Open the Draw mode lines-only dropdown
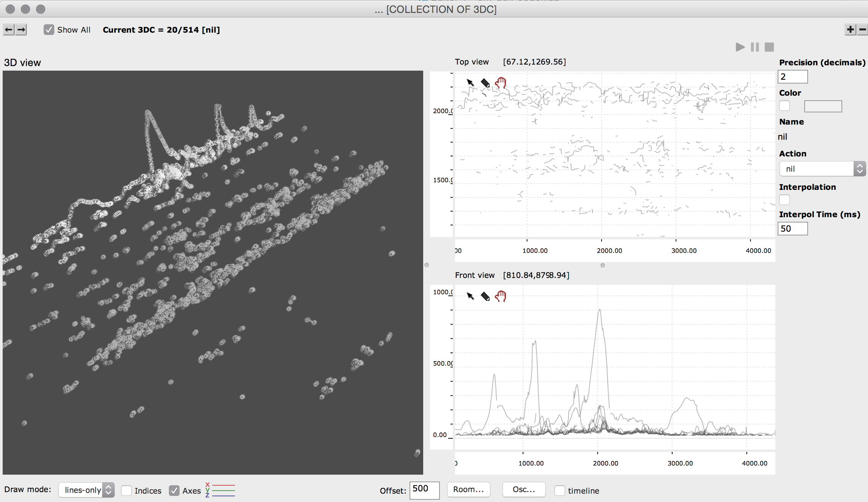Screen dimensions: 868x502 87,490
